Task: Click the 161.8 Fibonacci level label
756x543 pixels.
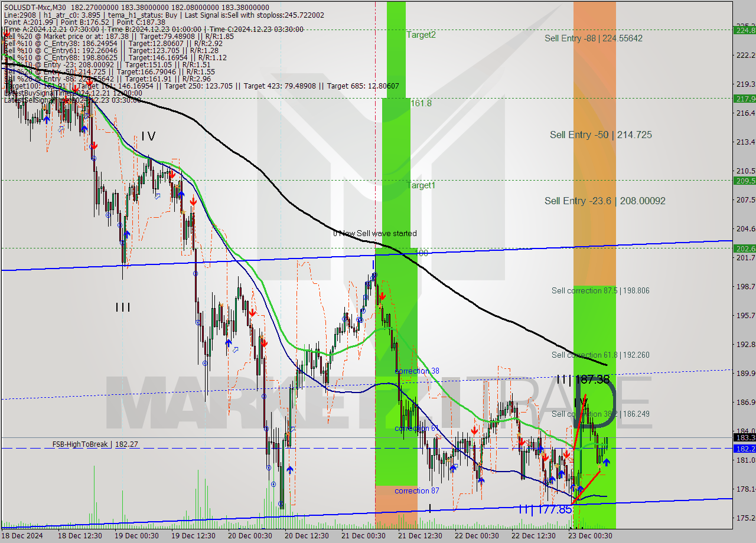Action: point(421,103)
